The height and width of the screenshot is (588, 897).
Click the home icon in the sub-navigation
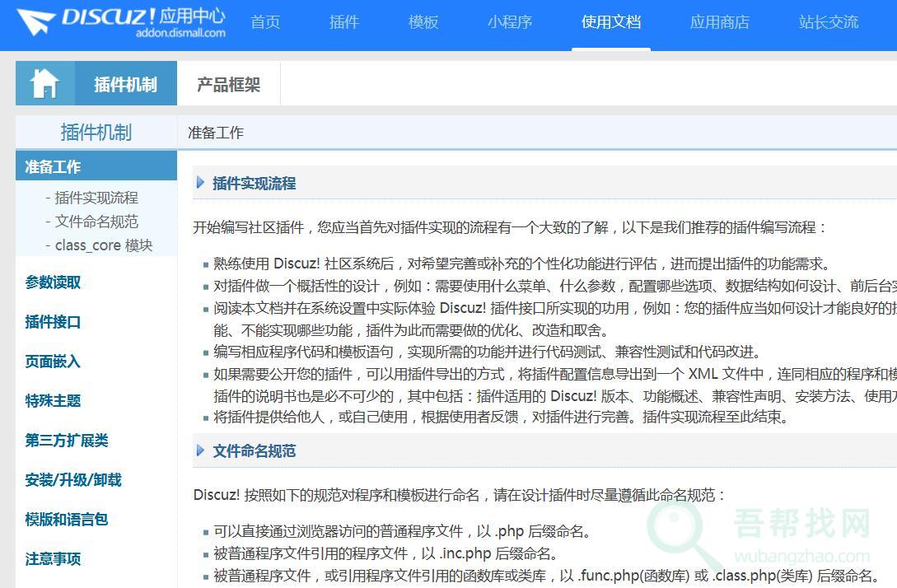[x=44, y=83]
